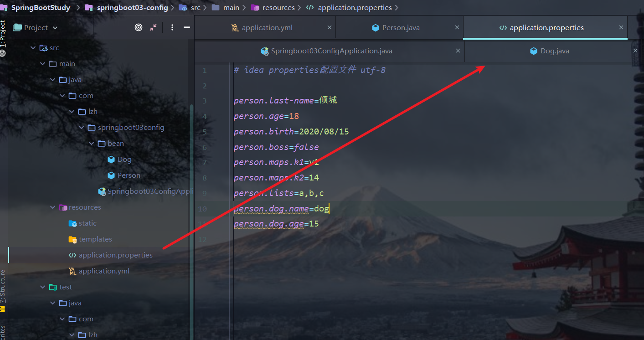Screen dimensions: 644x340
Task: Click line number 12 in gutter
Action: [x=202, y=239]
